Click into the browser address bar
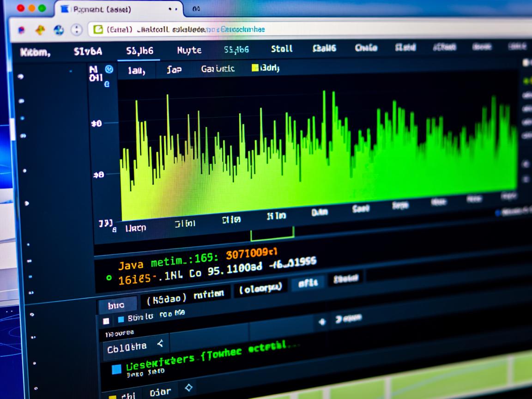Viewport: 532px width, 399px height. coord(277,30)
